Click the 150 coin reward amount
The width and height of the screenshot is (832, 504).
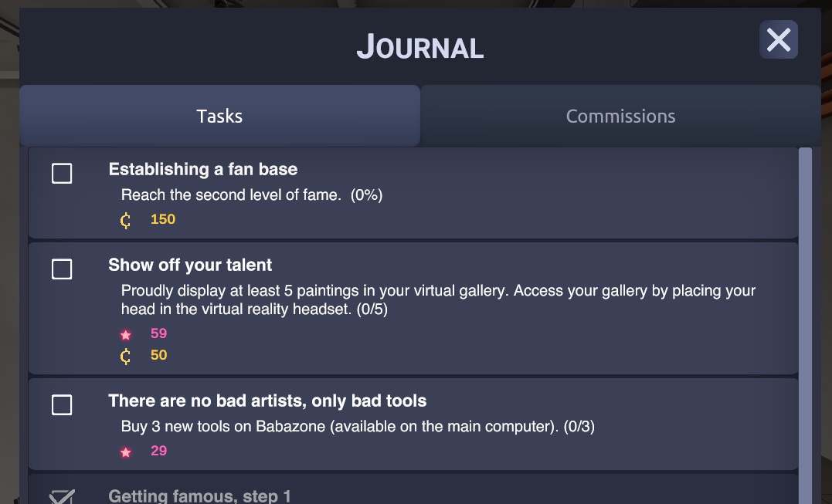click(163, 219)
